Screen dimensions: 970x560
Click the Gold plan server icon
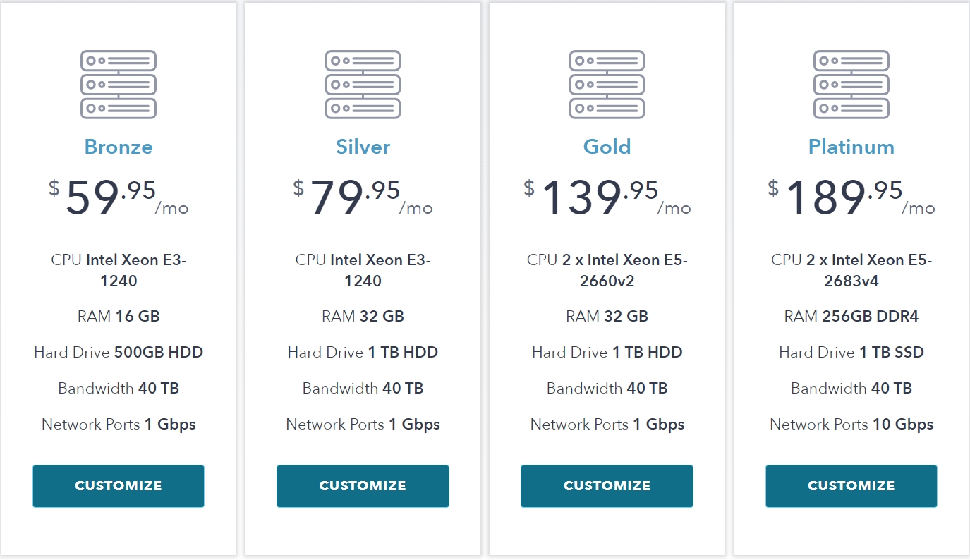click(607, 85)
